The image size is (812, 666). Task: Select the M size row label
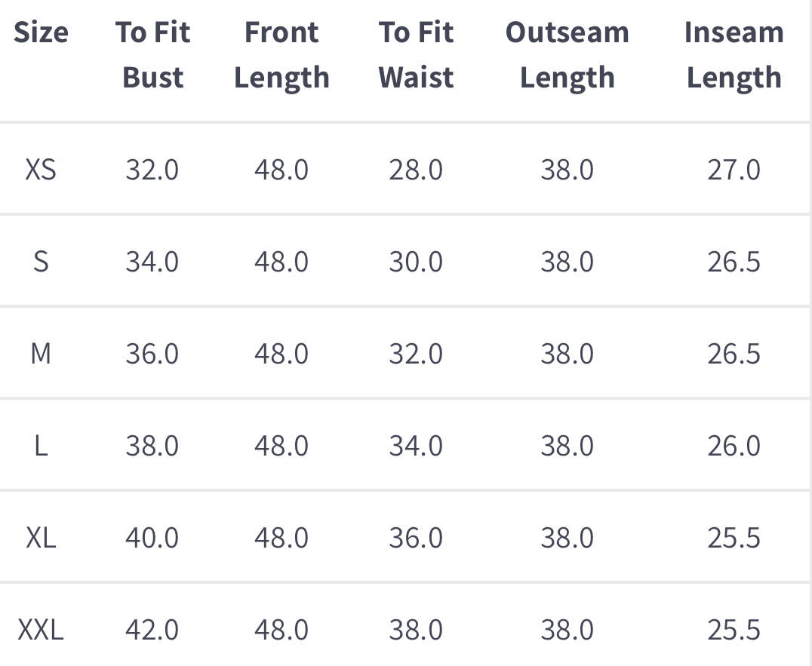(41, 354)
